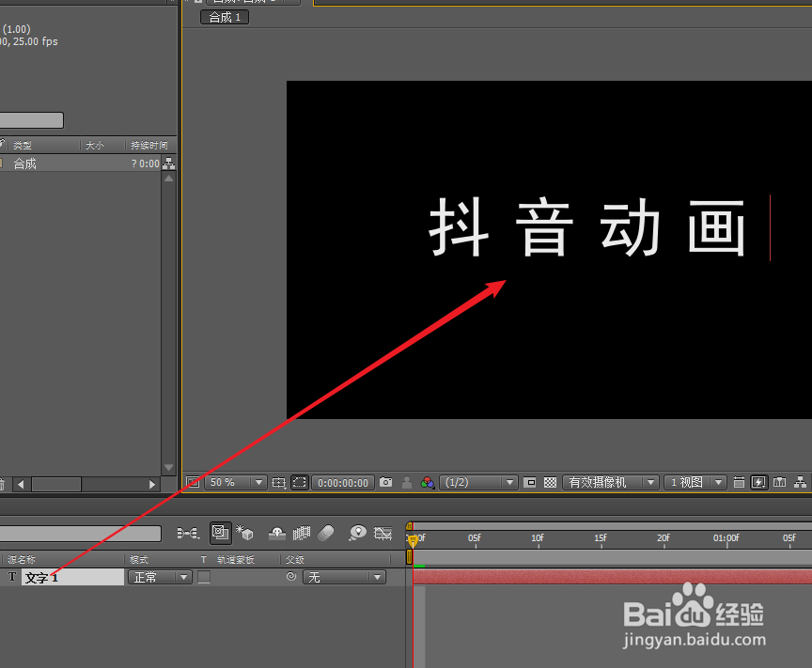Open flowchart icon beside 合成 project item

169,163
